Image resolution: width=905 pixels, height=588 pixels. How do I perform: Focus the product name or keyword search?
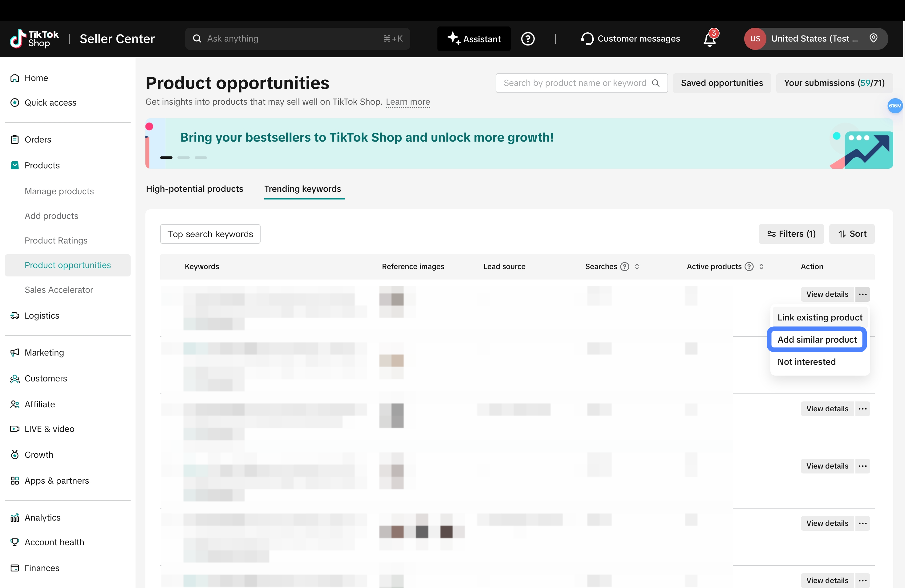pyautogui.click(x=581, y=83)
